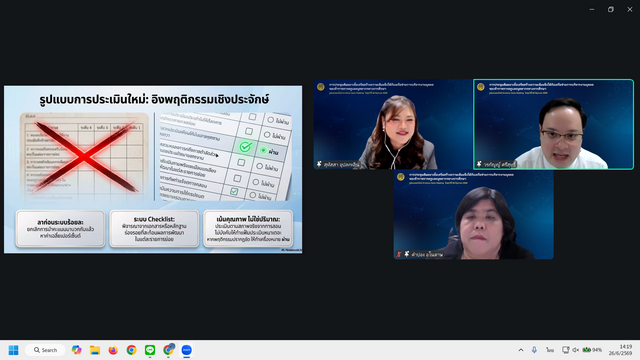Click the name label on the bottom participant tile
This screenshot has width=640, height=360.
coord(427,254)
